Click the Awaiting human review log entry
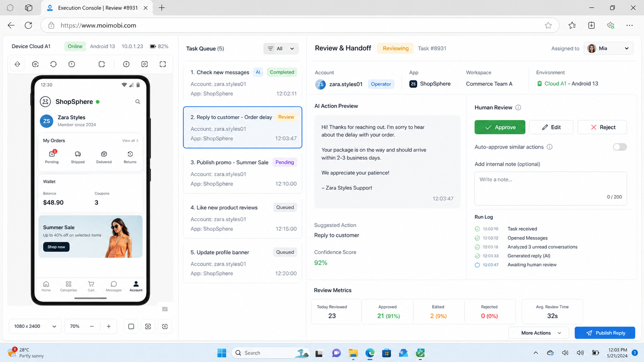The width and height of the screenshot is (644, 362). (x=516, y=265)
